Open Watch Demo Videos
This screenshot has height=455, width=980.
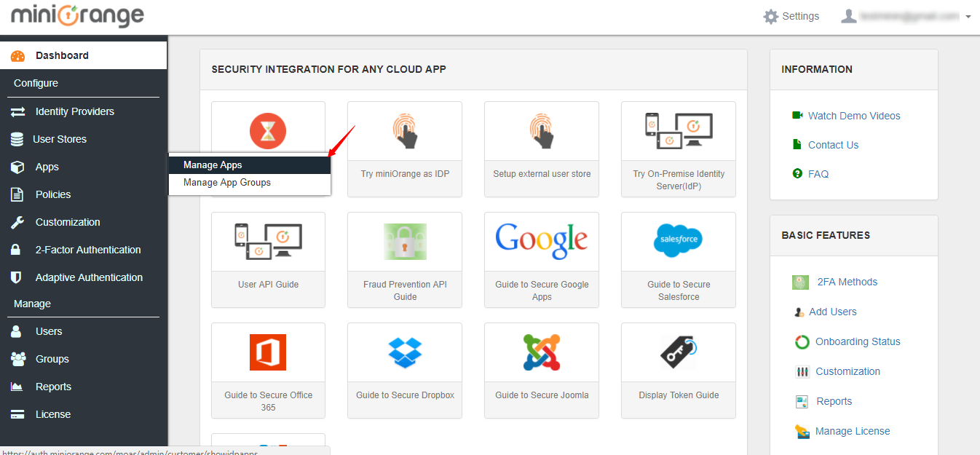[x=854, y=116]
